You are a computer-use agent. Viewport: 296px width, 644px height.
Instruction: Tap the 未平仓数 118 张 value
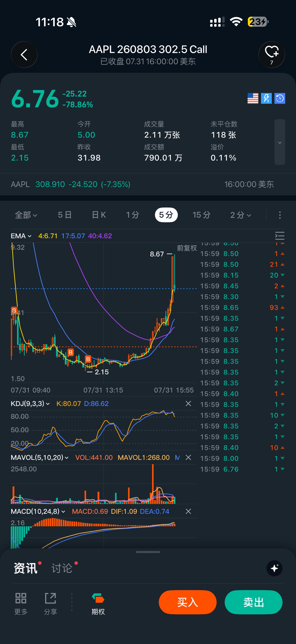pos(223,135)
